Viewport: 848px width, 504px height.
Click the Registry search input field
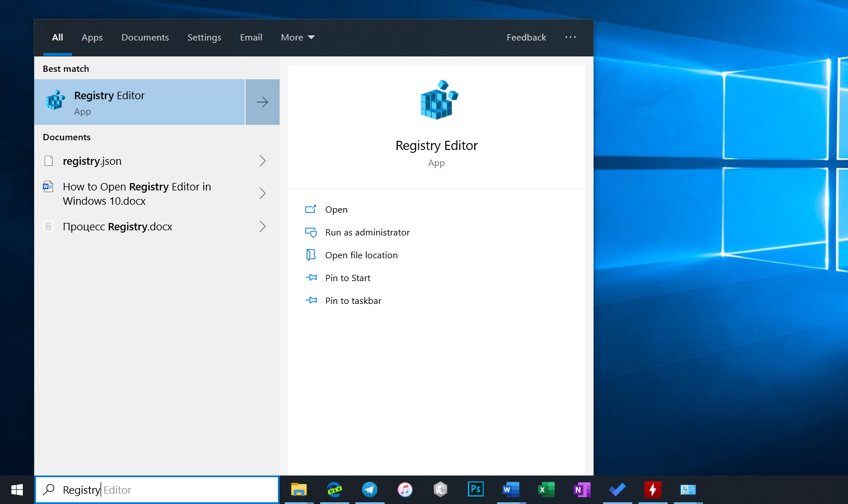(157, 490)
